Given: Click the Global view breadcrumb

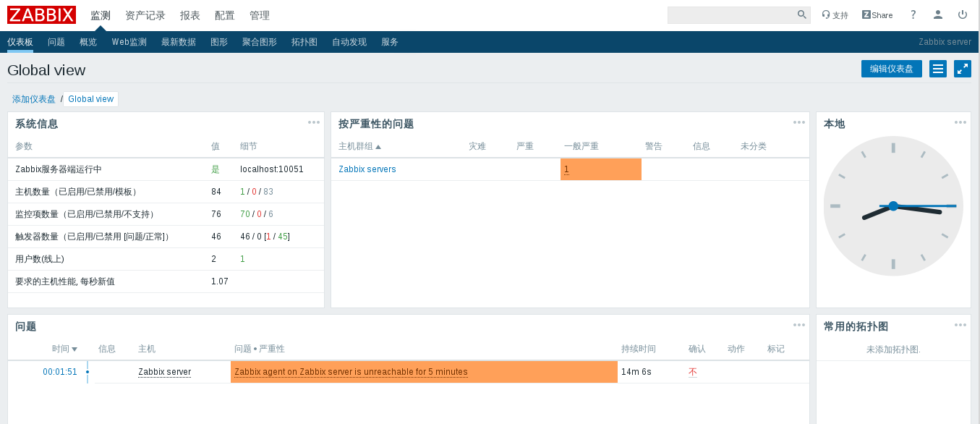Looking at the screenshot, I should [x=91, y=99].
